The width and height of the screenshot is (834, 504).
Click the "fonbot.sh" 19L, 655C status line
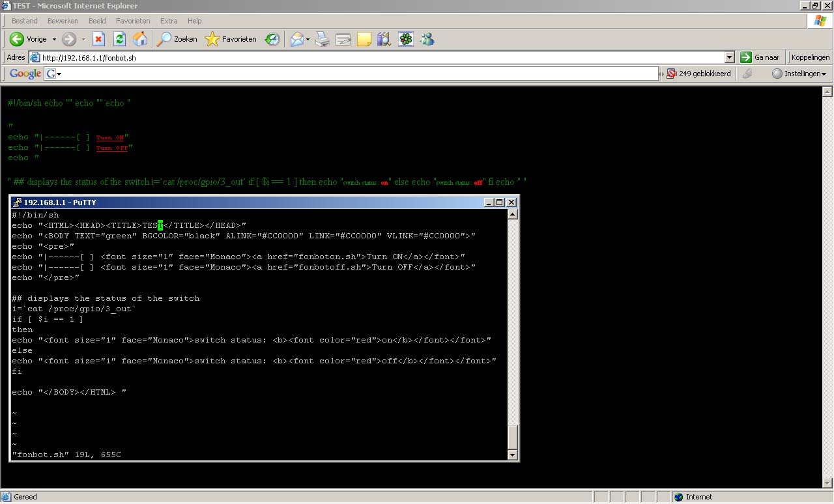66,455
